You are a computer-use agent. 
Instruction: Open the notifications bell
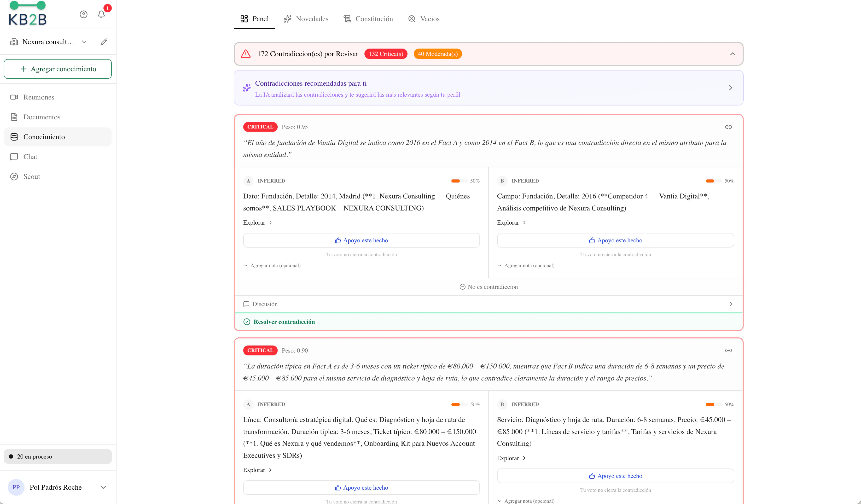point(101,14)
